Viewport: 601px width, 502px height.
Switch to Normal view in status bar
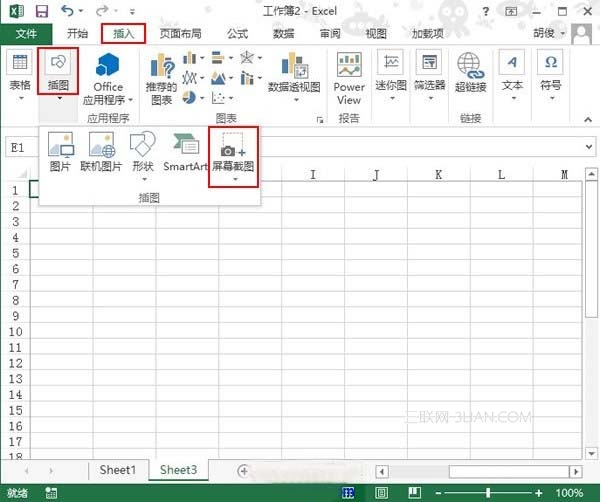pos(348,493)
